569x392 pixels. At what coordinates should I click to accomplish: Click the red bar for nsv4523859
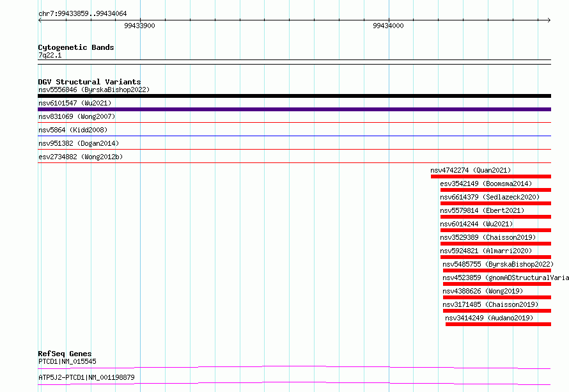pos(497,284)
